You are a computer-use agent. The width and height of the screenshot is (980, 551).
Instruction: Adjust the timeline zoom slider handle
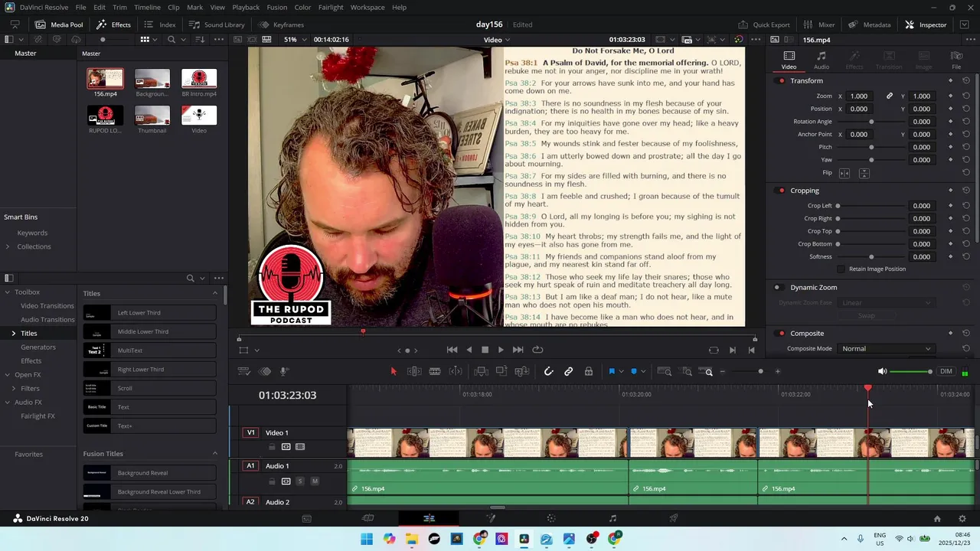760,371
